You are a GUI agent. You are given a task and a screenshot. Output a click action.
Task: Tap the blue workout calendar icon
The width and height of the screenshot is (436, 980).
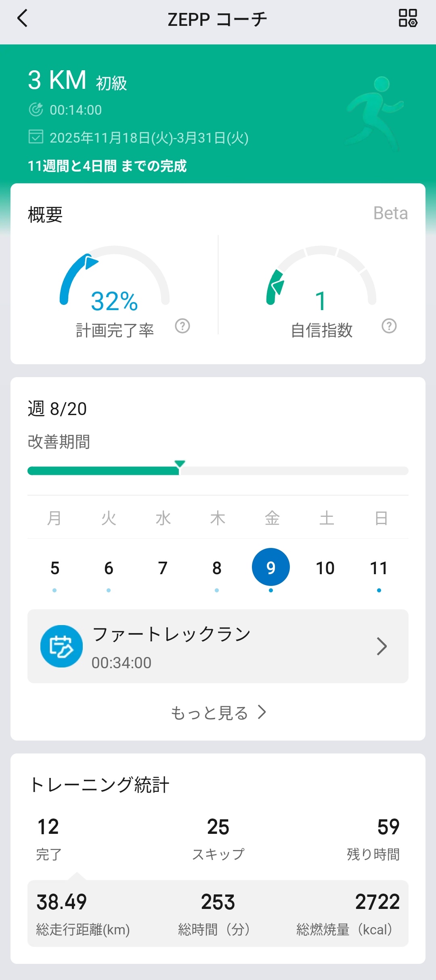click(x=61, y=646)
